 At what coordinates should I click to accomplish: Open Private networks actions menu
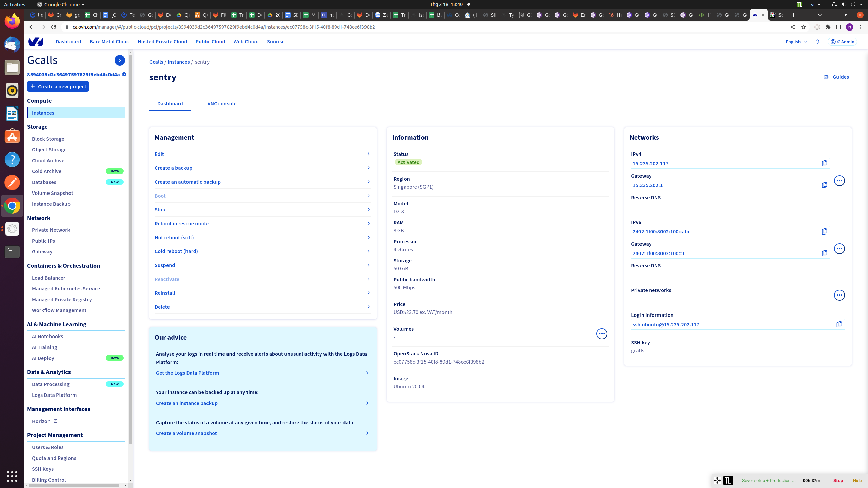(839, 295)
